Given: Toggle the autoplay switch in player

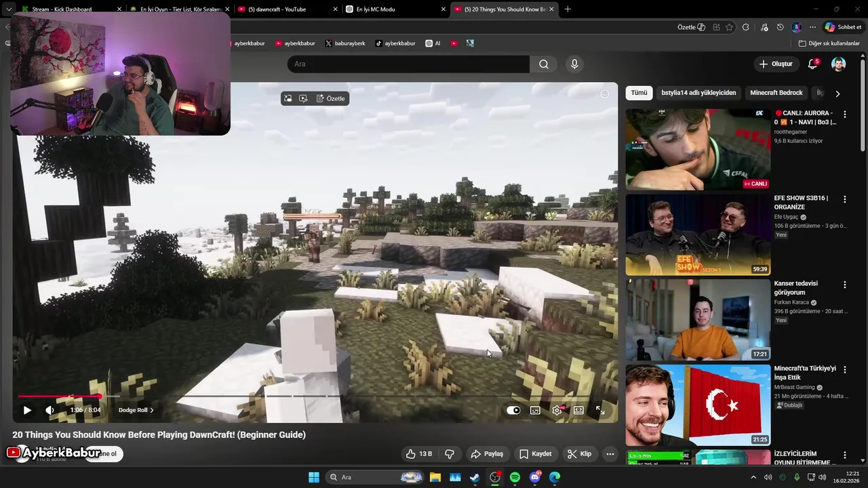Looking at the screenshot, I should tap(513, 410).
